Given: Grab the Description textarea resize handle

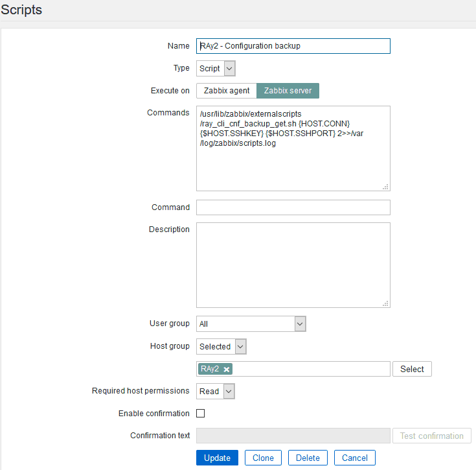Looking at the screenshot, I should (385, 303).
